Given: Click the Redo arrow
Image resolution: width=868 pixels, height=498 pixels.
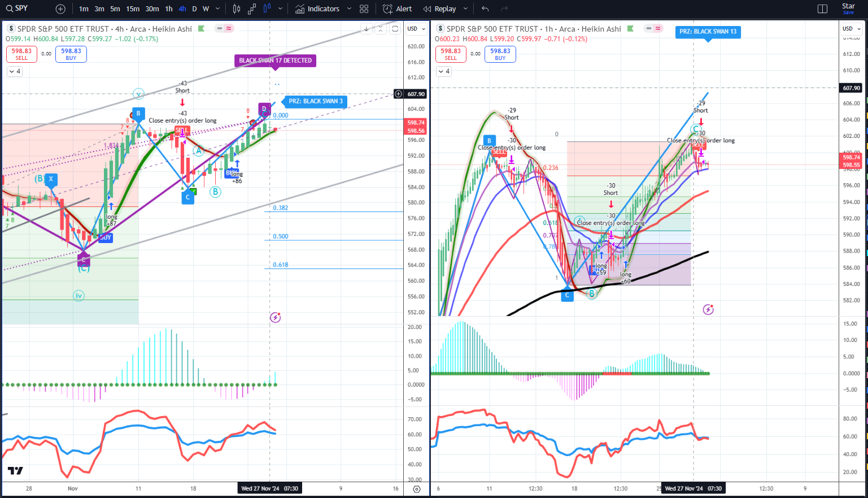Looking at the screenshot, I should pyautogui.click(x=504, y=9).
